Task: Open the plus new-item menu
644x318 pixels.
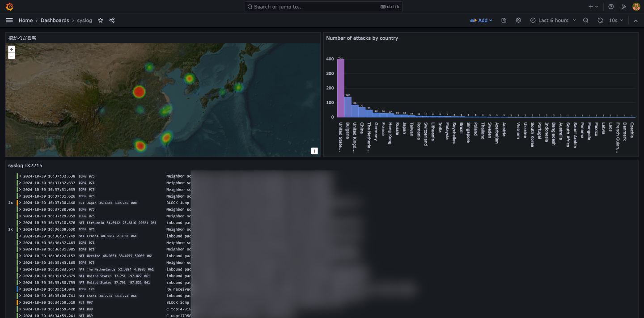Action: pyautogui.click(x=593, y=7)
